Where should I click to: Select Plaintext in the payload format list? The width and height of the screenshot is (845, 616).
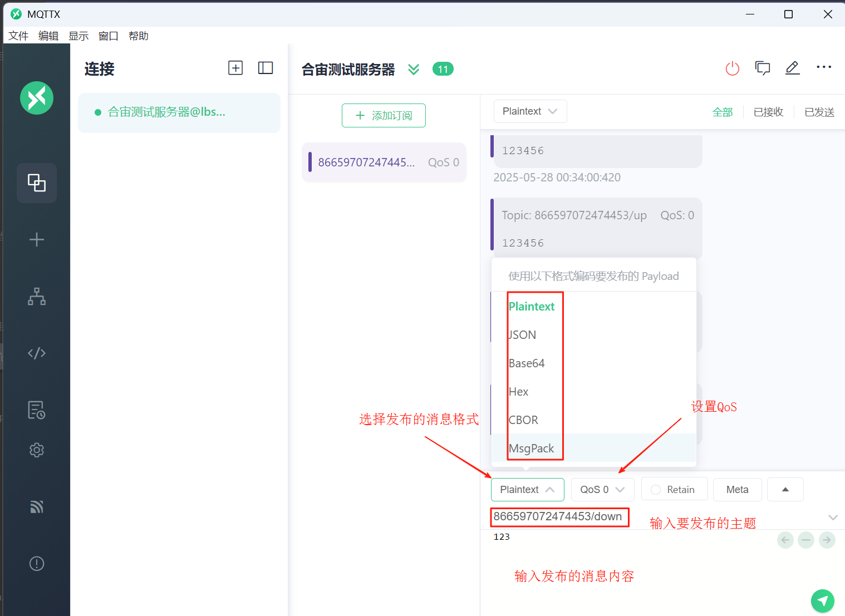(593, 306)
